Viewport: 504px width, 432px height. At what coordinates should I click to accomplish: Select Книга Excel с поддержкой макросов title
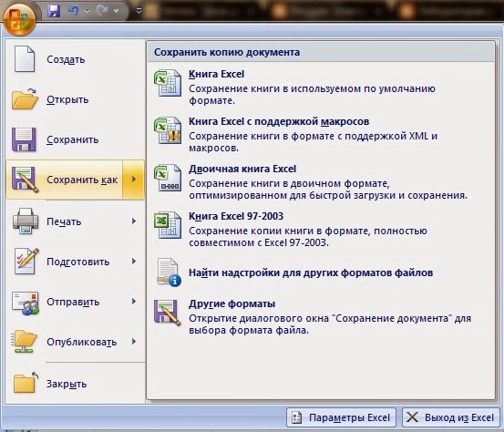pos(279,121)
